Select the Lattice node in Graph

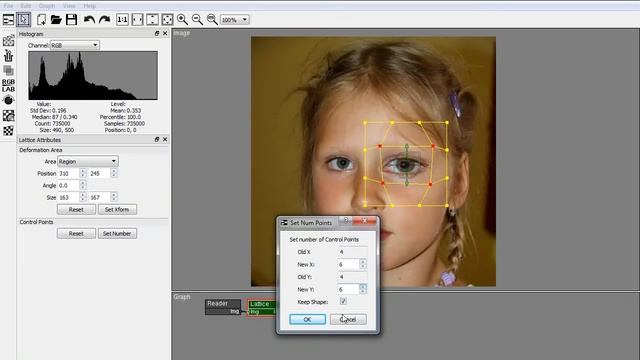point(262,307)
